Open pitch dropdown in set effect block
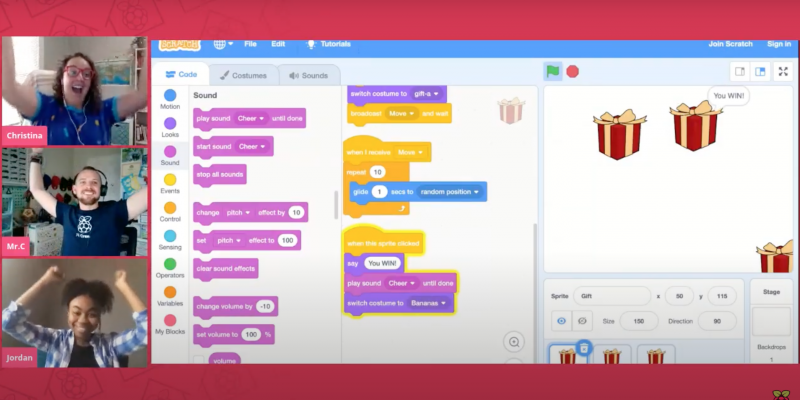 click(x=229, y=240)
